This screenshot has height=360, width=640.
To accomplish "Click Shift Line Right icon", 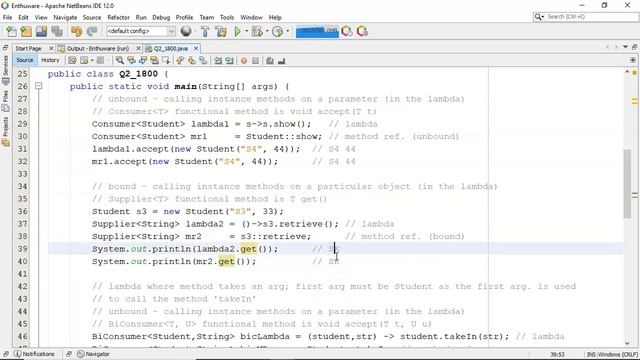I will pos(230,60).
